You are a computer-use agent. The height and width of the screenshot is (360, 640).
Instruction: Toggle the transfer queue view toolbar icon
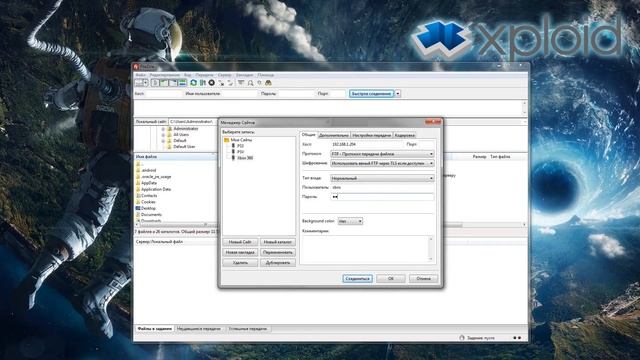(x=182, y=83)
